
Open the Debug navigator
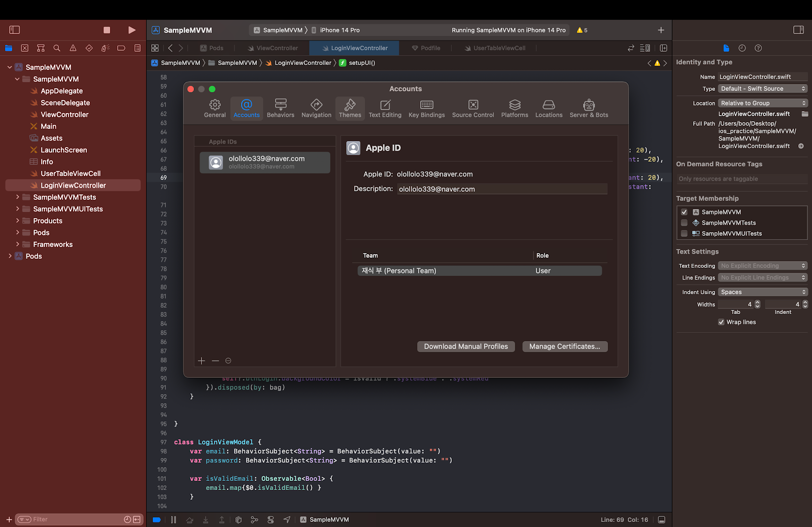pos(105,48)
